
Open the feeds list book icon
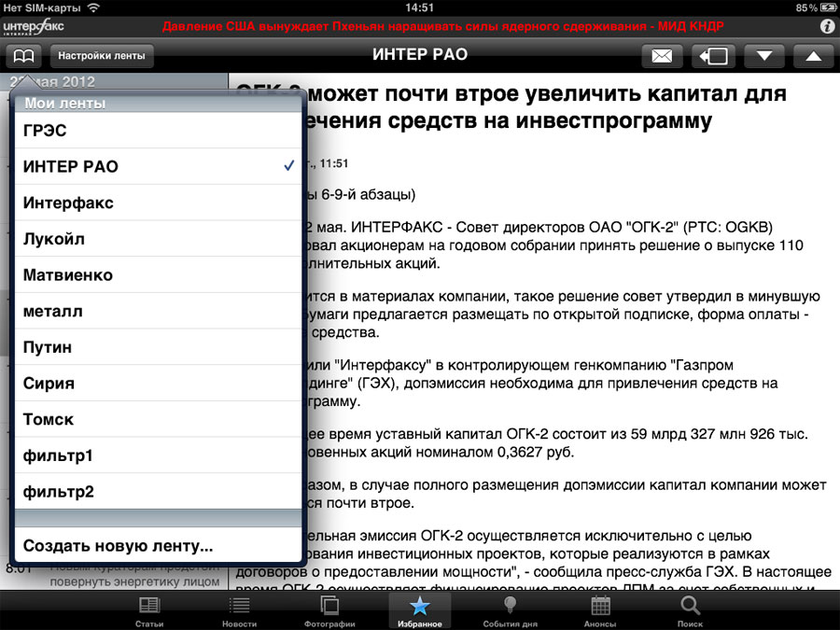(x=23, y=56)
